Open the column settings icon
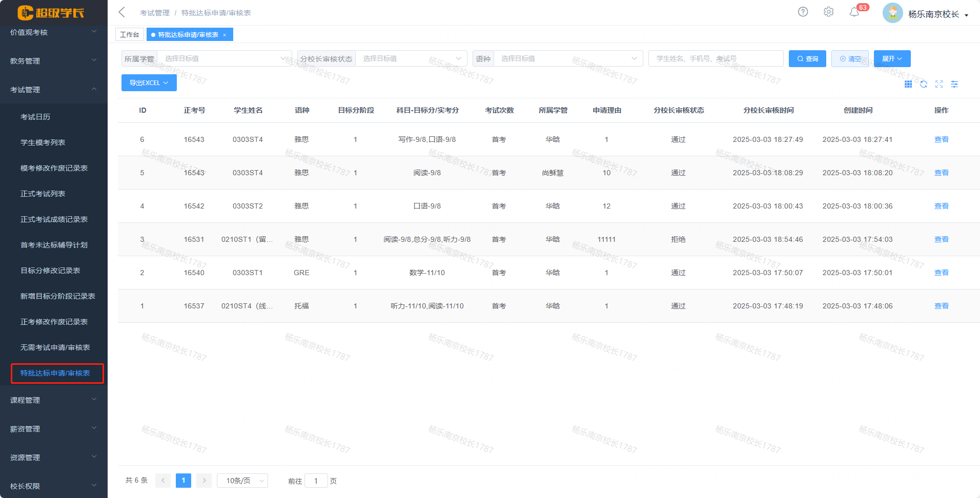The image size is (980, 498). [x=954, y=84]
